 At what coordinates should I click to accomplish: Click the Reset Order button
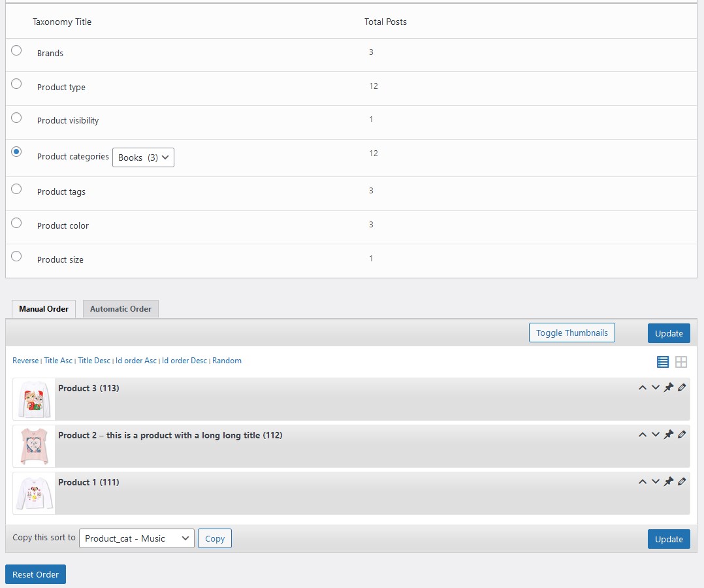click(35, 574)
